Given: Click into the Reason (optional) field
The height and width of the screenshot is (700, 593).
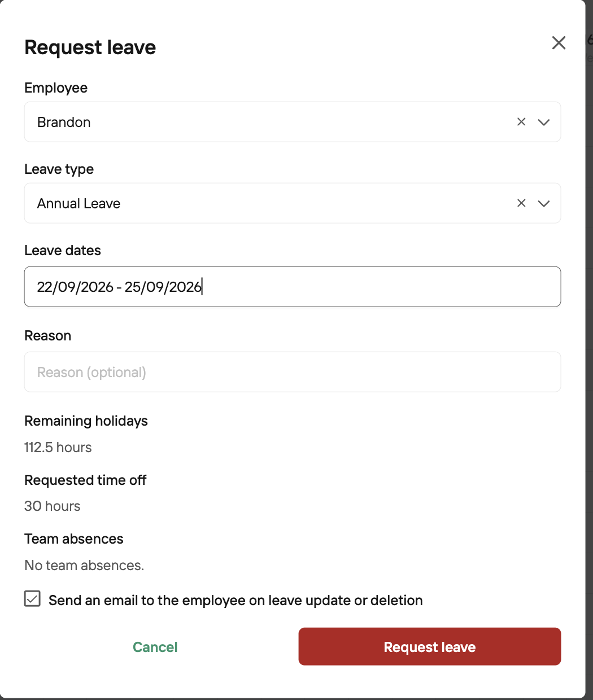Looking at the screenshot, I should (x=293, y=372).
